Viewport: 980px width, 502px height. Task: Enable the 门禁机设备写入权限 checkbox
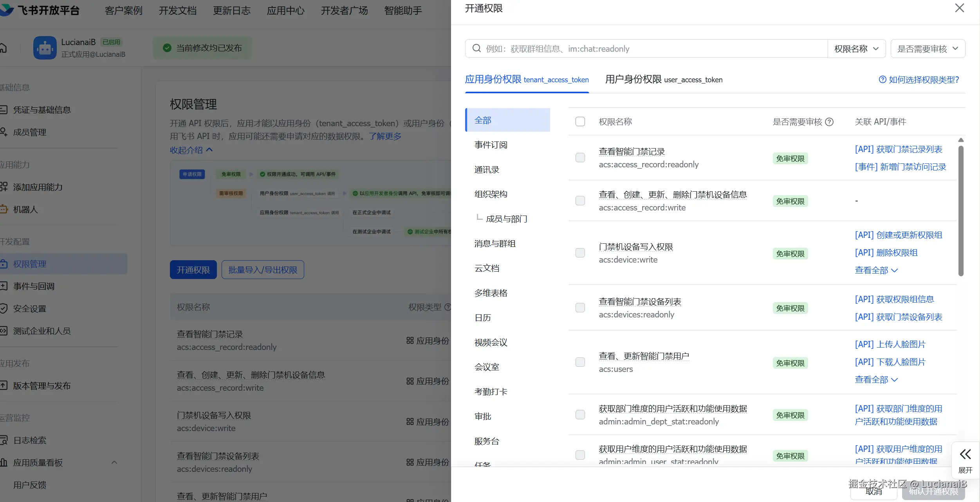[x=580, y=253]
